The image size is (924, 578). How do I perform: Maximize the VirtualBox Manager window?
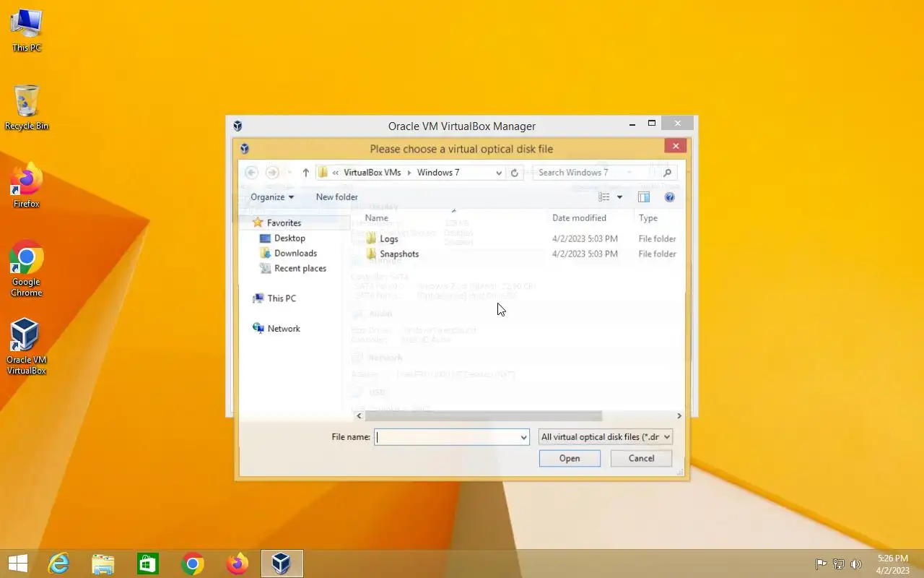click(x=652, y=124)
